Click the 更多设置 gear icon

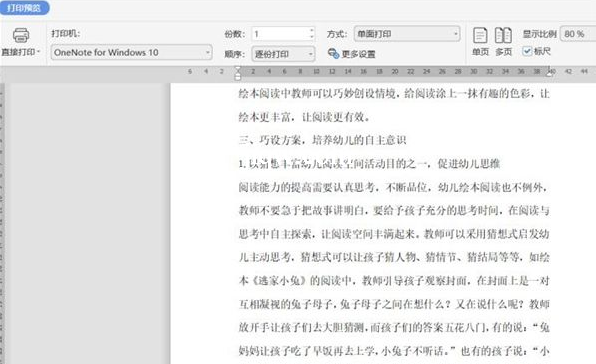click(333, 54)
